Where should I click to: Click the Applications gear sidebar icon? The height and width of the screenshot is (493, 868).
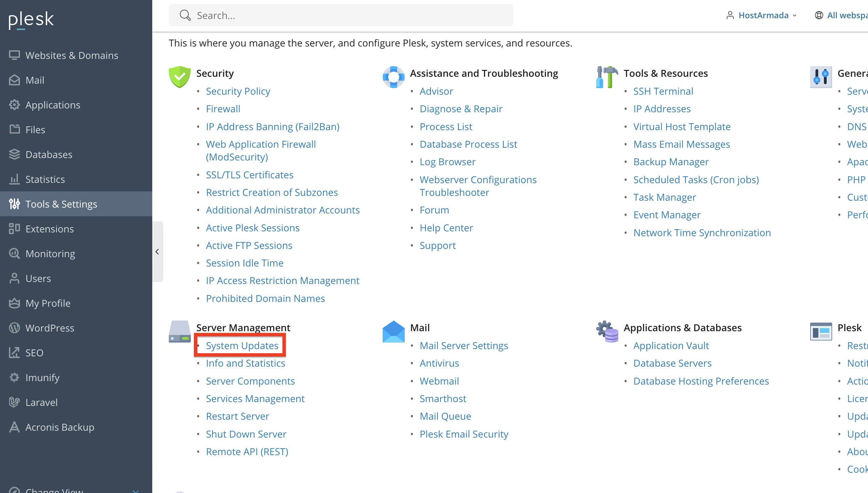click(x=14, y=105)
